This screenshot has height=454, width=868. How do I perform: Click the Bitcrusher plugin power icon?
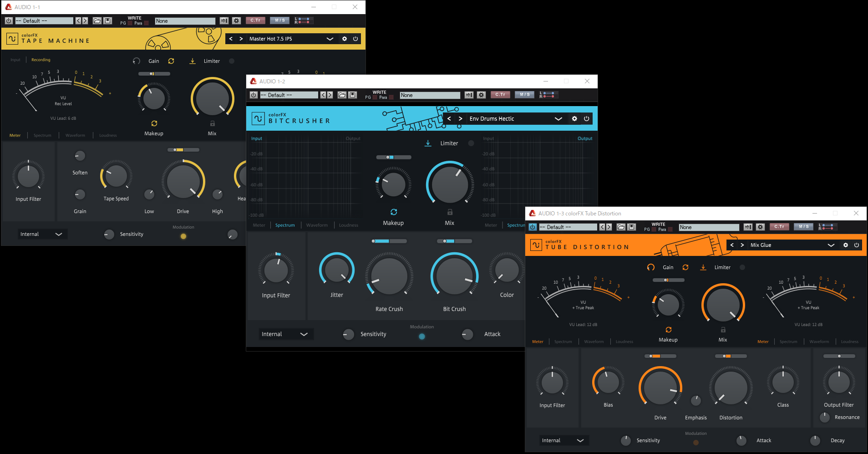click(x=587, y=119)
